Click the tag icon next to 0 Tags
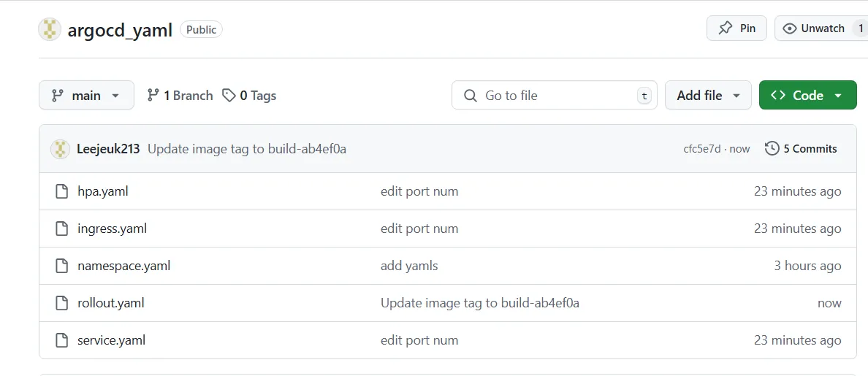 tap(229, 96)
